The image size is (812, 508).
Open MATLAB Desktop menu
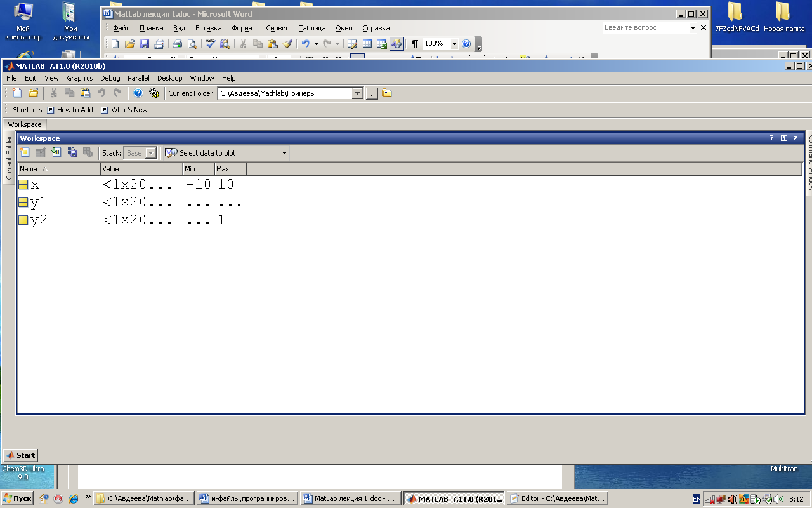pyautogui.click(x=169, y=78)
